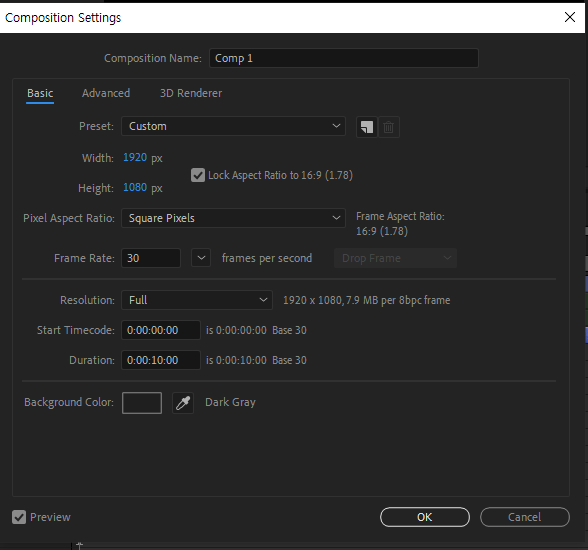Toggle Lock Aspect Ratio checkbox
The width and height of the screenshot is (588, 550).
[x=198, y=175]
